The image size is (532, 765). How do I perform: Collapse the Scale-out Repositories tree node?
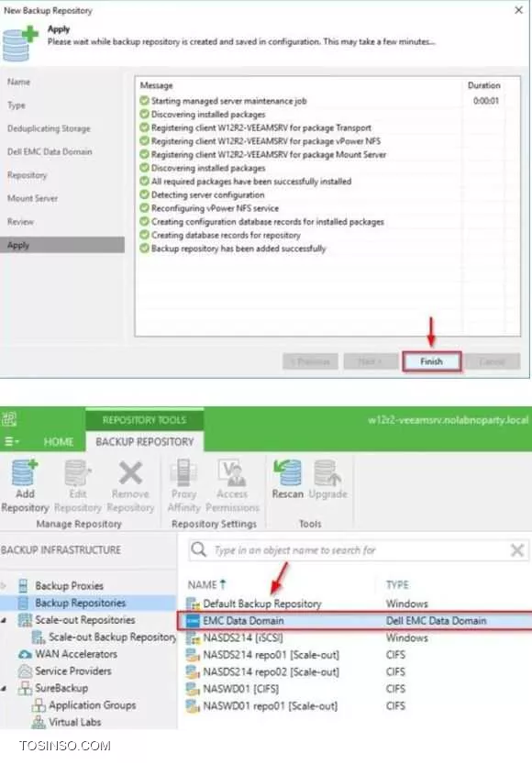[x=4, y=620]
